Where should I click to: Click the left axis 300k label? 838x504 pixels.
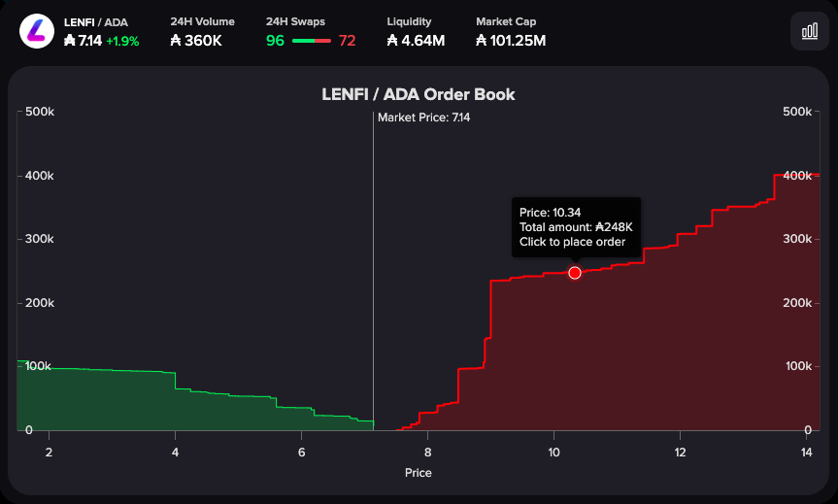tap(40, 239)
